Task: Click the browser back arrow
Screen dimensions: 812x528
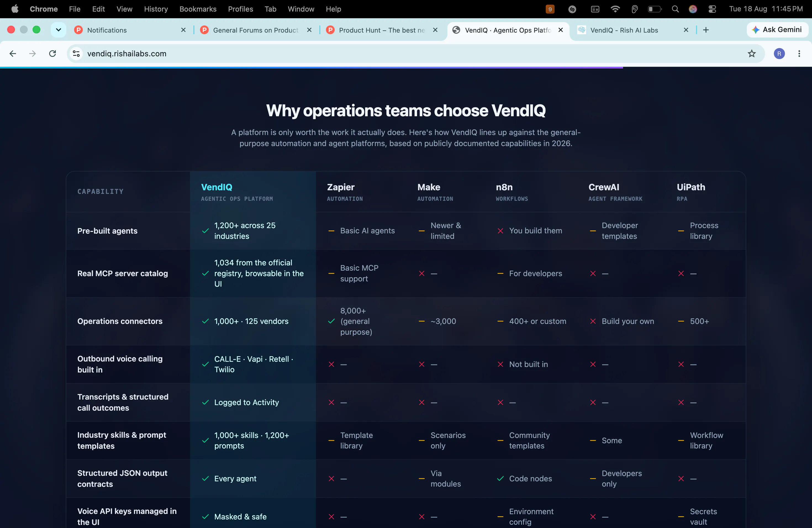Action: click(x=13, y=54)
